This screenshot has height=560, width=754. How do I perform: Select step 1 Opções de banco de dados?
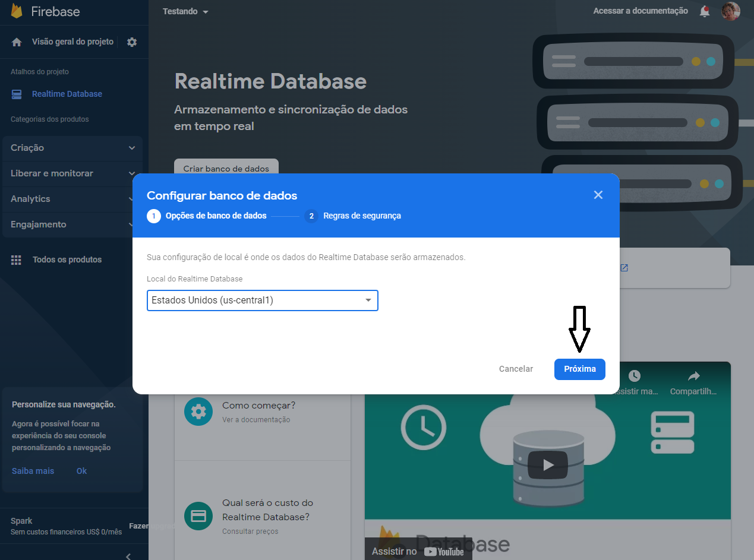point(207,216)
